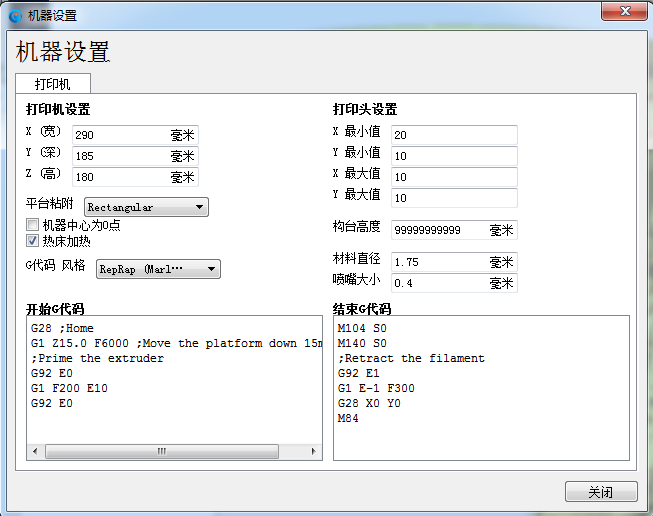Focus the Y 最大值 input field

pos(454,198)
